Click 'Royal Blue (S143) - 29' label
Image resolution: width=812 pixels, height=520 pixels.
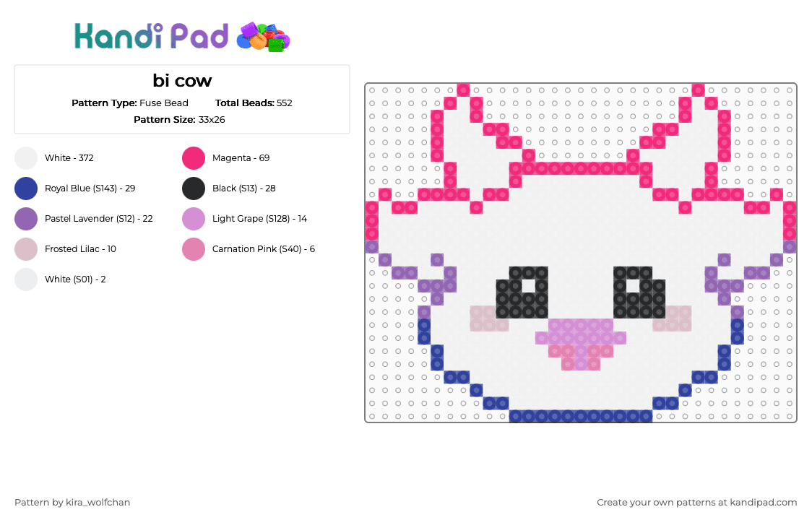pyautogui.click(x=90, y=188)
